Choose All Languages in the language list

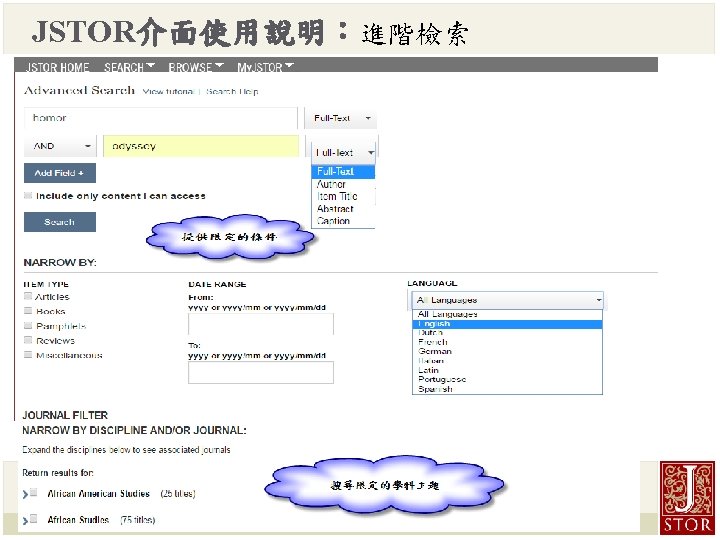507,314
